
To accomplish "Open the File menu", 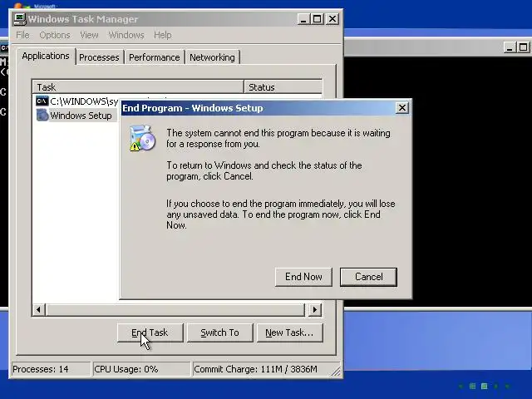I will 22,35.
